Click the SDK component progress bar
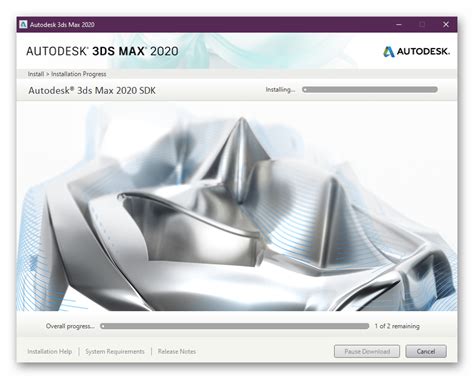474x379 pixels. (370, 89)
